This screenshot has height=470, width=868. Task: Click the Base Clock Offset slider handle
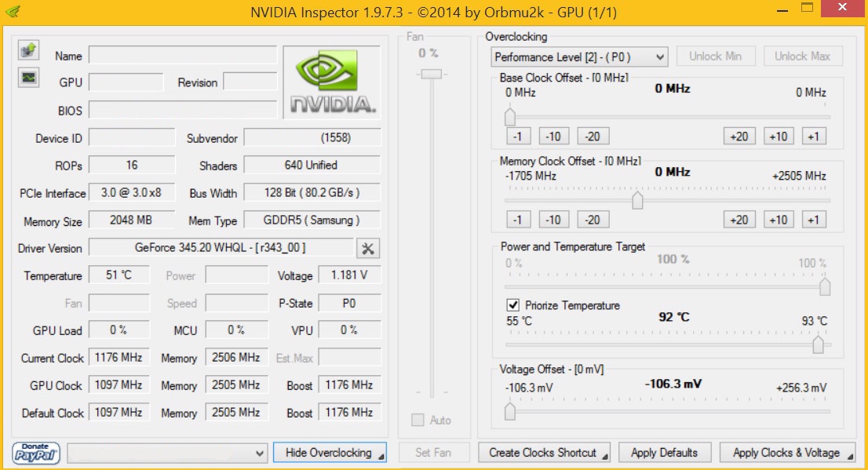(x=510, y=117)
